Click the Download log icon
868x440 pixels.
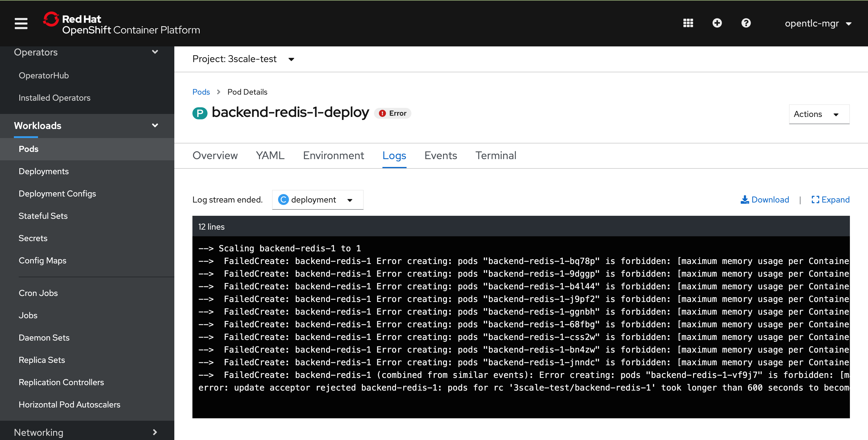click(x=744, y=200)
